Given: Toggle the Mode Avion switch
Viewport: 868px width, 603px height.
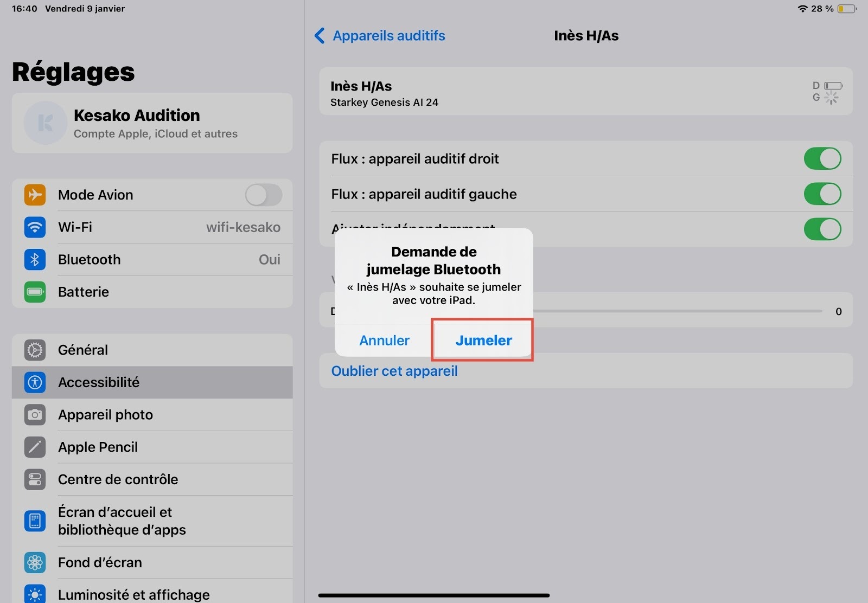Looking at the screenshot, I should point(264,195).
